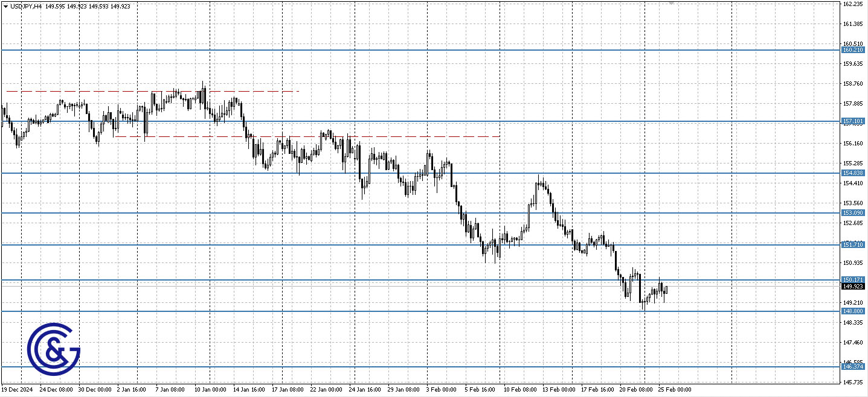868x397 pixels.
Task: Click the triangle icon before USDJPY,H4 label
Action: click(x=7, y=7)
